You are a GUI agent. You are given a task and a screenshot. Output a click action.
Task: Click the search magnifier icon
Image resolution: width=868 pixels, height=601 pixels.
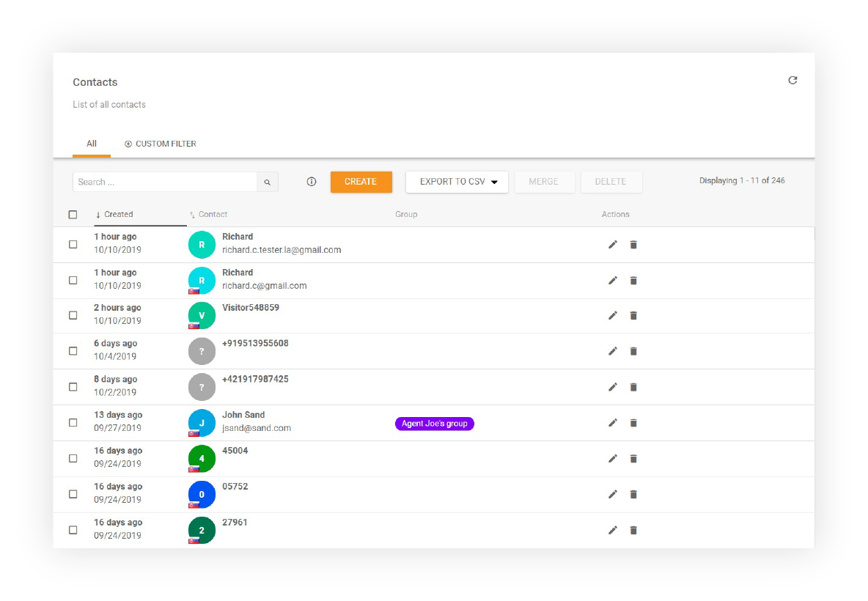pos(267,181)
